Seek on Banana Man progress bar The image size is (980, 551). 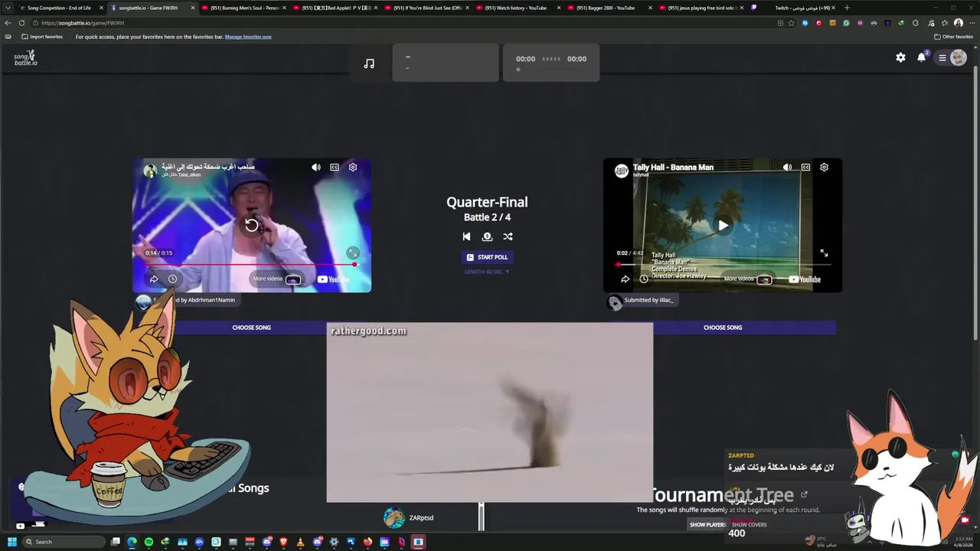(x=723, y=265)
